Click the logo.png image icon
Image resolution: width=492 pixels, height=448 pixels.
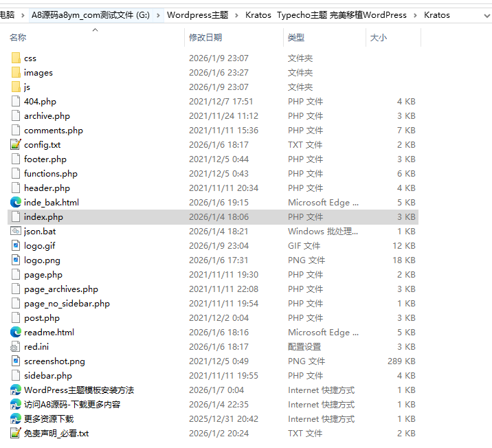pyautogui.click(x=16, y=260)
